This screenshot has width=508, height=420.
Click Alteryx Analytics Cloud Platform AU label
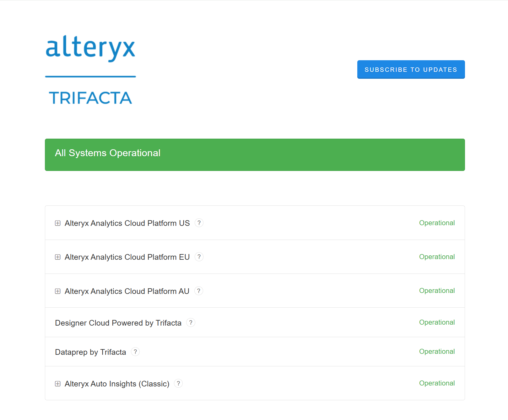127,291
